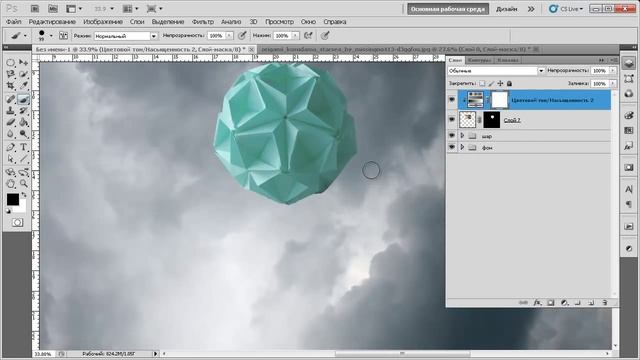Toggle Quick Mask mode button
The image size is (640, 360).
coord(17,222)
